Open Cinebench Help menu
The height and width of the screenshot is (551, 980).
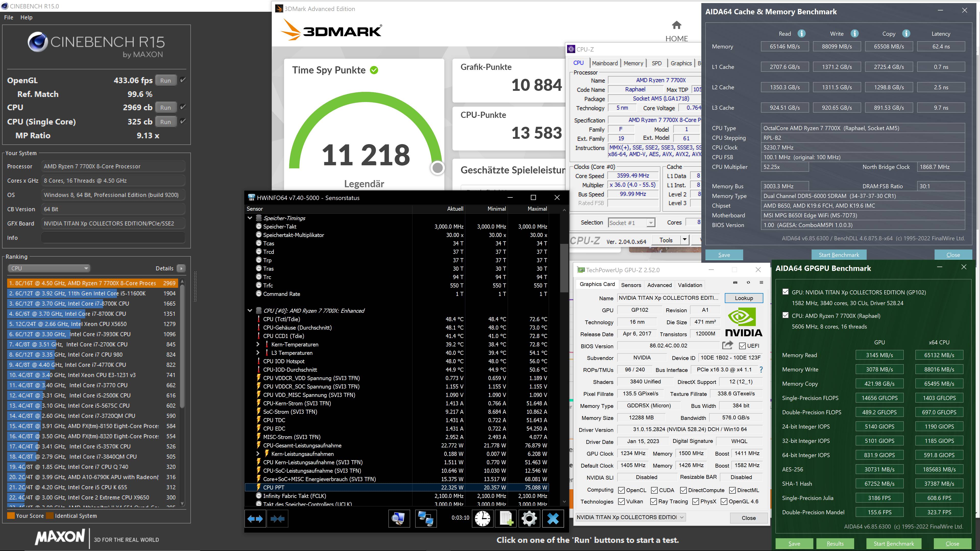(26, 18)
